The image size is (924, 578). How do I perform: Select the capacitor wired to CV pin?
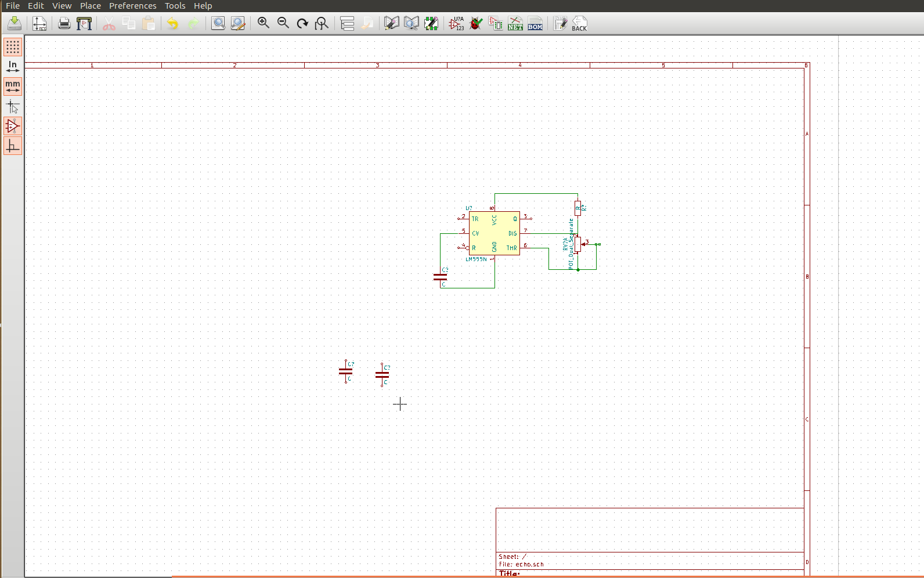[x=441, y=277]
